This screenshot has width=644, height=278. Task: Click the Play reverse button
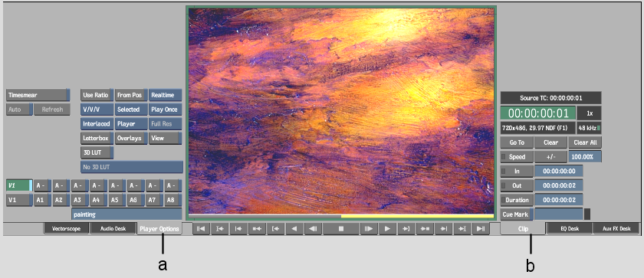pyautogui.click(x=294, y=229)
